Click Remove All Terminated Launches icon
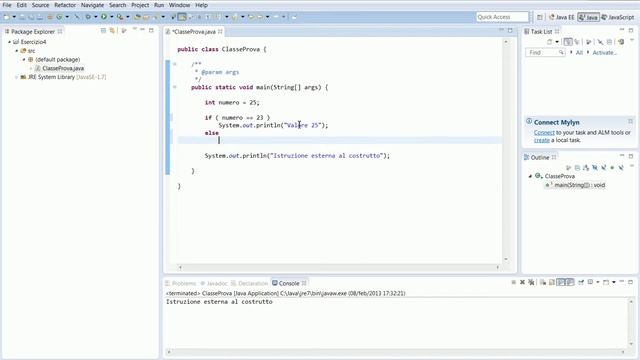The height and width of the screenshot is (360, 640). tap(531, 282)
